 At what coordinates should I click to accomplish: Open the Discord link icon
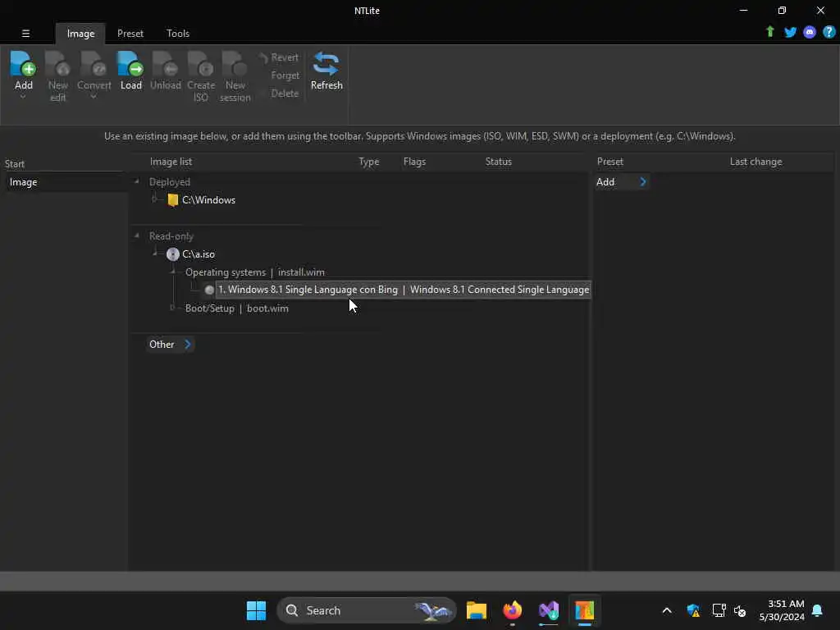tap(810, 32)
